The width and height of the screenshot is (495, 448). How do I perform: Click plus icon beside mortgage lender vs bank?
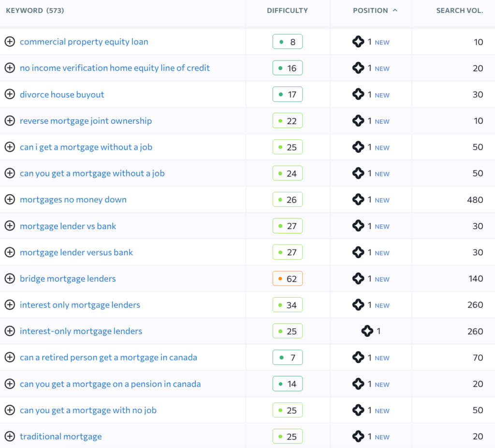click(10, 226)
